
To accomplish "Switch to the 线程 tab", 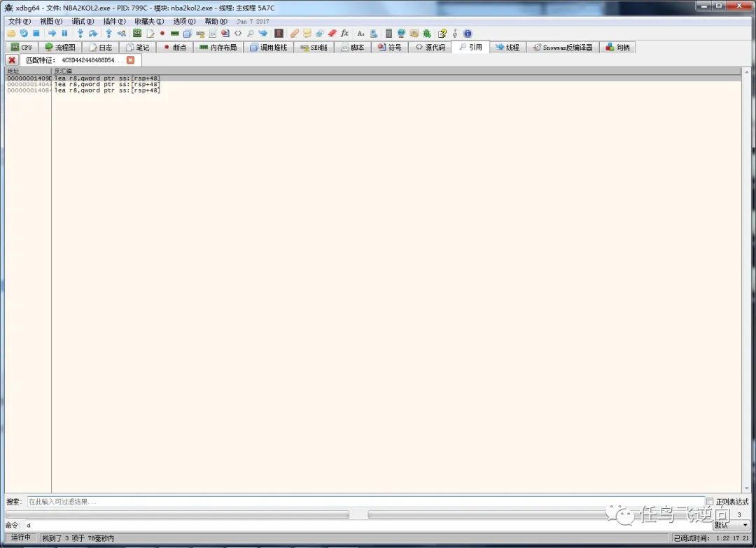I will pos(508,47).
